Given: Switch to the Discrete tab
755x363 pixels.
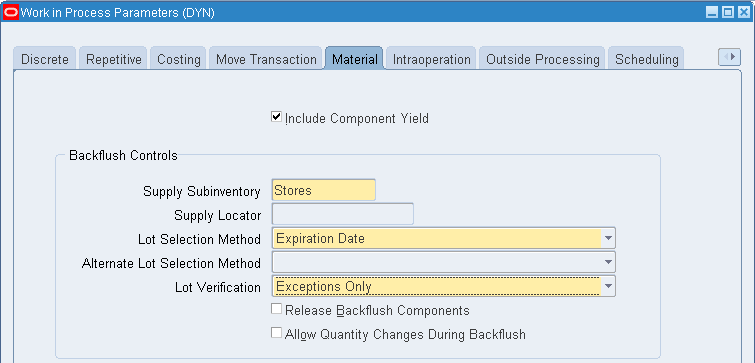Looking at the screenshot, I should [45, 59].
